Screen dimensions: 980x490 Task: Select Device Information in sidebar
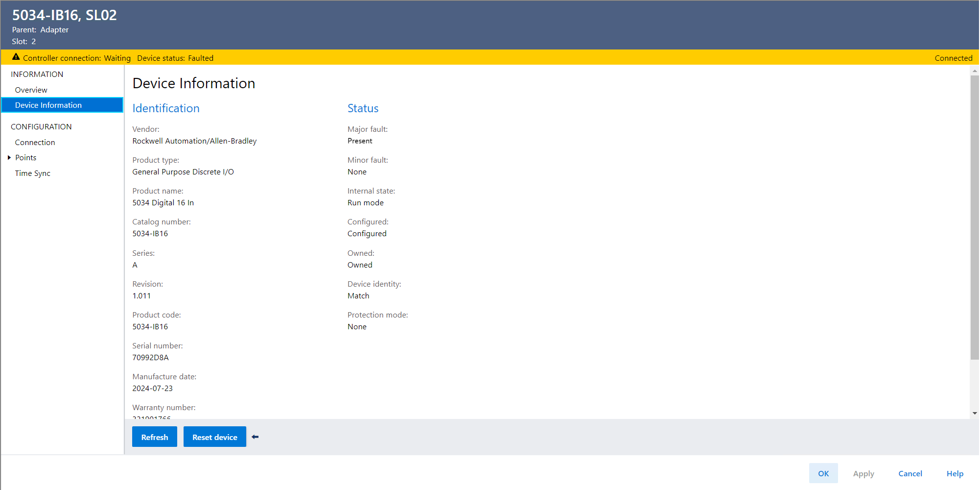62,105
